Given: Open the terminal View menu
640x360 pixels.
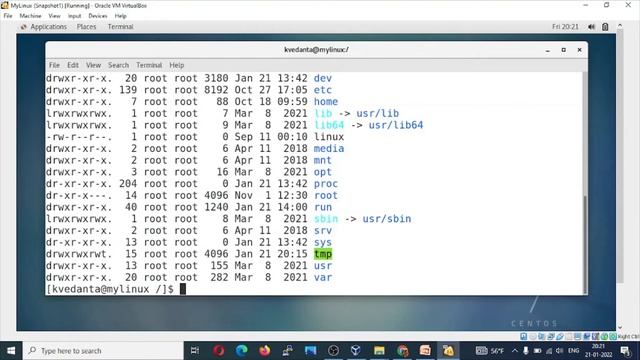Looking at the screenshot, I should click(93, 65).
